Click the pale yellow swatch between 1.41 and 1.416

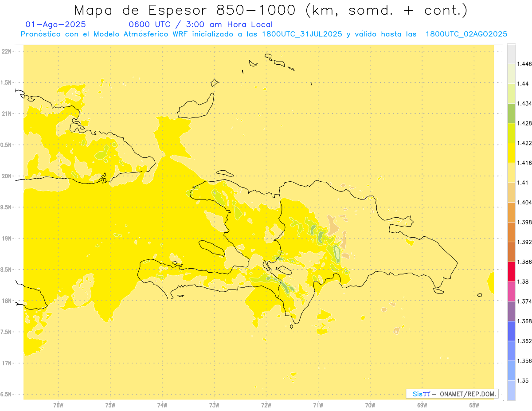coord(511,172)
